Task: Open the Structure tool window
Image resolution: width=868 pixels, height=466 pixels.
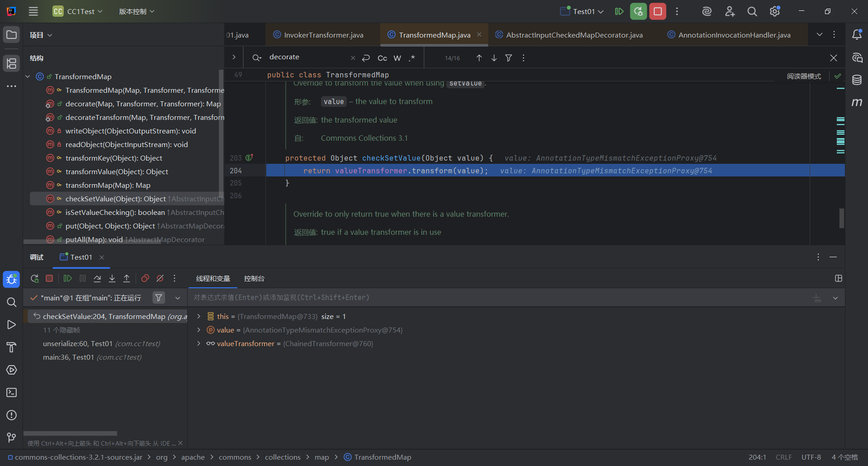Action: [x=12, y=63]
